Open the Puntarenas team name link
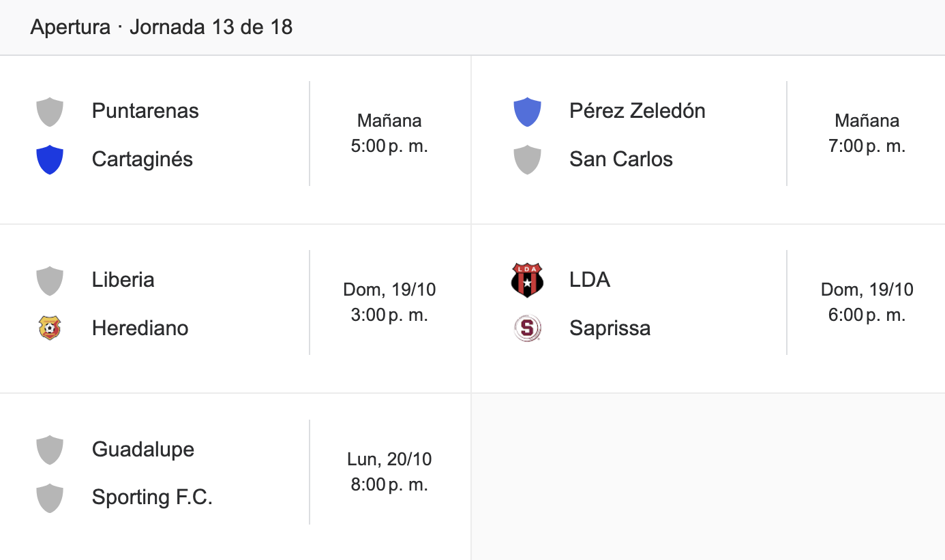Image resolution: width=945 pixels, height=560 pixels. point(145,111)
